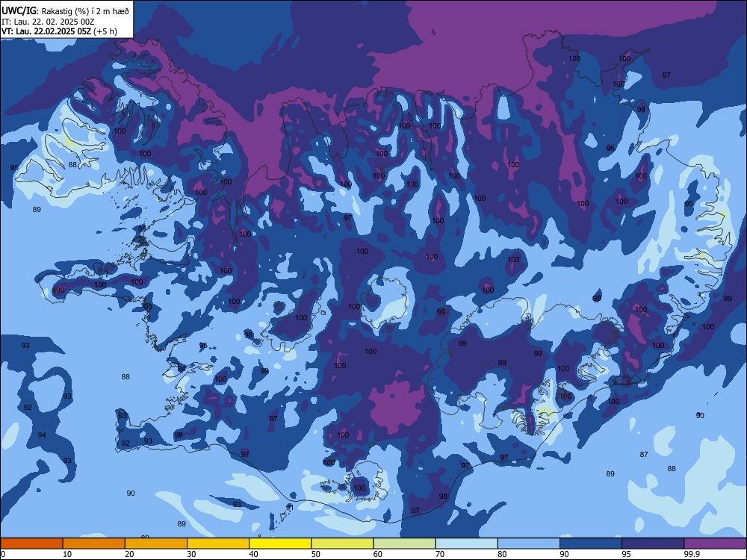Image resolution: width=747 pixels, height=560 pixels.
Task: Select the legend label 95 on the scale
Action: [x=626, y=554]
